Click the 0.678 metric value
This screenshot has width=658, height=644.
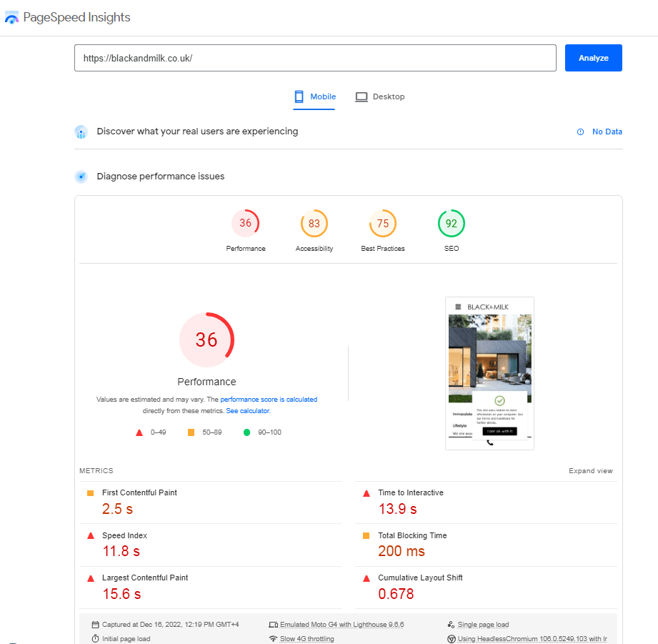396,594
